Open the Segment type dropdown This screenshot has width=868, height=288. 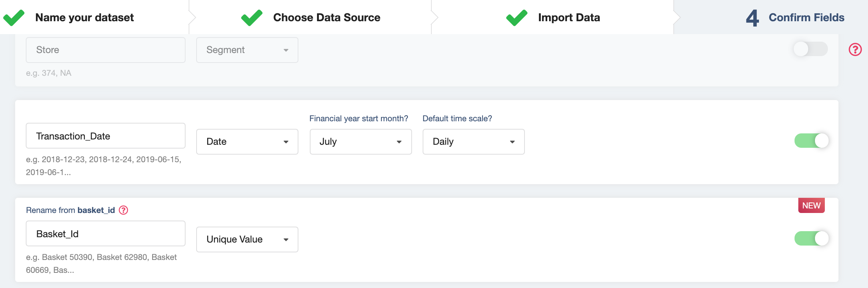[247, 50]
